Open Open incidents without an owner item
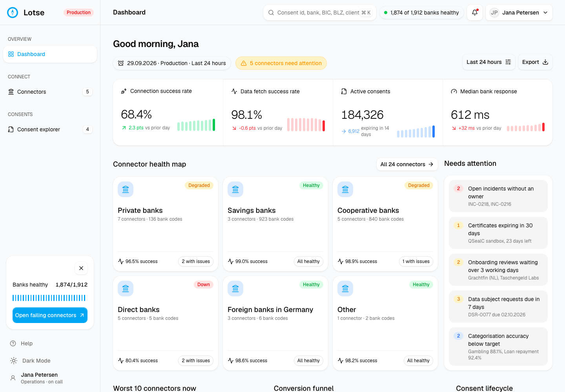 (x=498, y=196)
